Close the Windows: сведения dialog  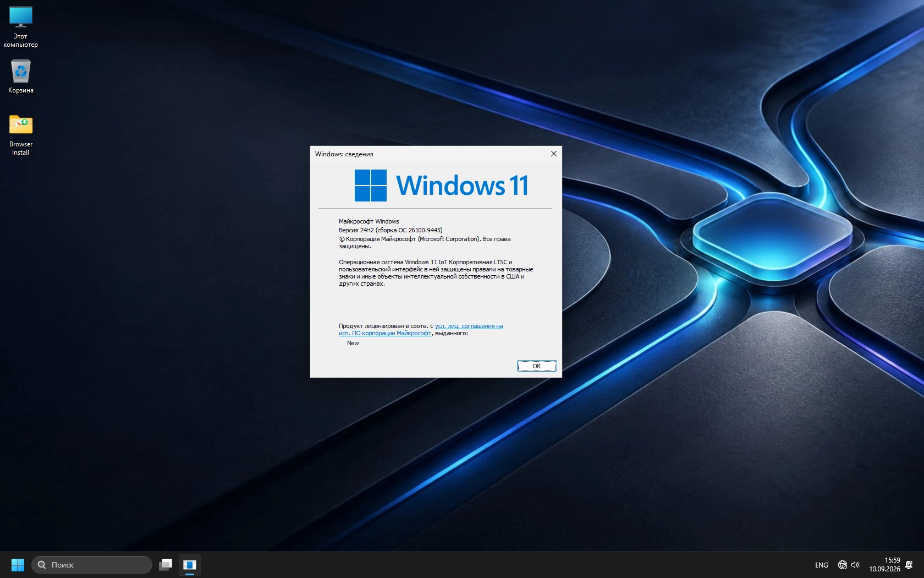(x=554, y=154)
